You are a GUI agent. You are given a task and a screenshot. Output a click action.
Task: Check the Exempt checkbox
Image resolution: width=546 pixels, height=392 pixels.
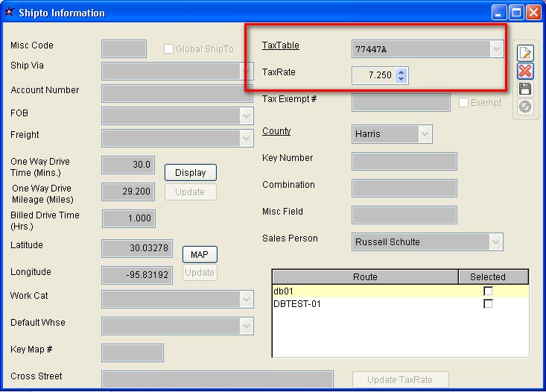tap(464, 103)
